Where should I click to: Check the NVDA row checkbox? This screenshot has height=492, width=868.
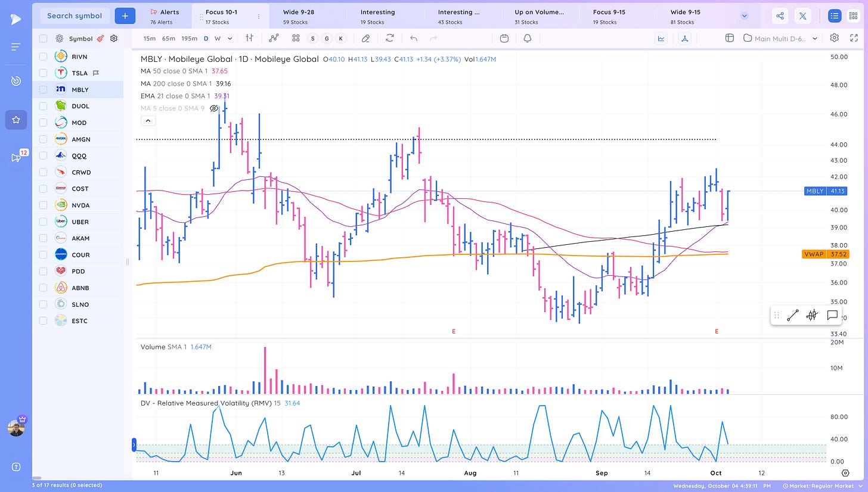[x=43, y=205]
